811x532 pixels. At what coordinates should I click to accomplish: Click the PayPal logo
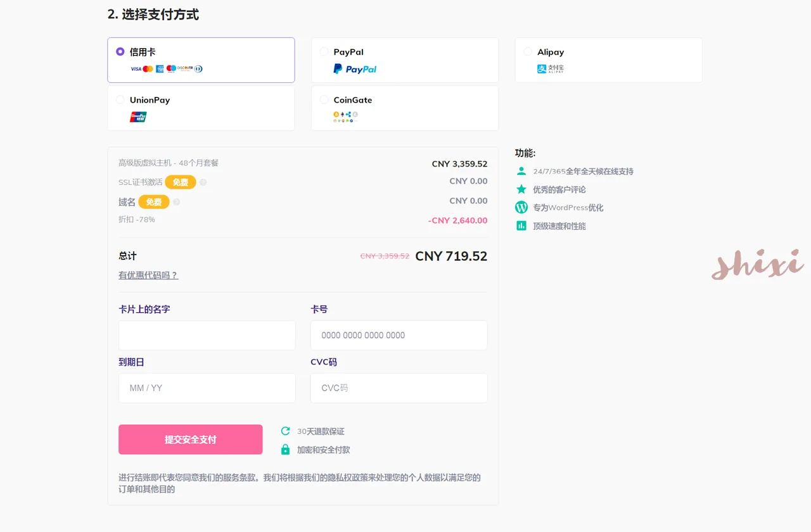pyautogui.click(x=355, y=69)
